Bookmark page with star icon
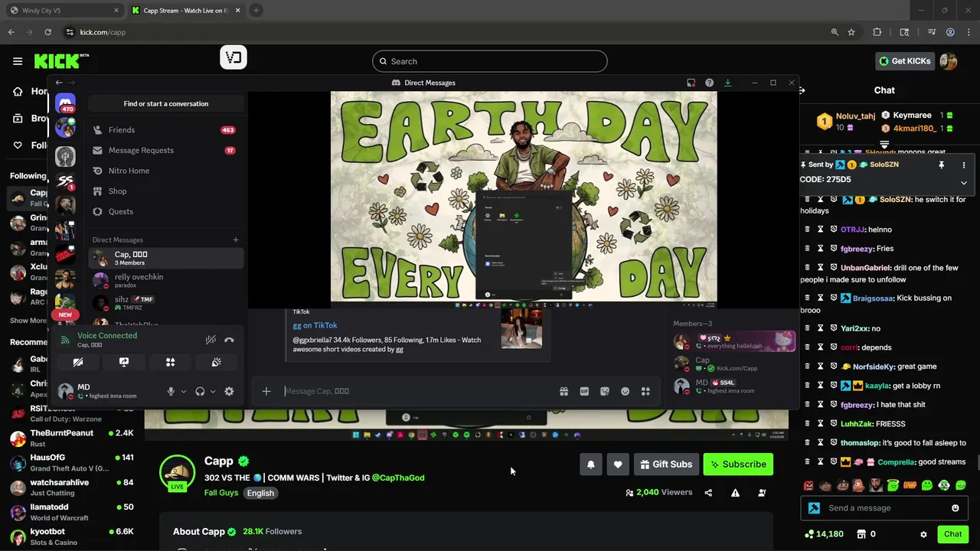Image resolution: width=980 pixels, height=551 pixels. coord(851,32)
